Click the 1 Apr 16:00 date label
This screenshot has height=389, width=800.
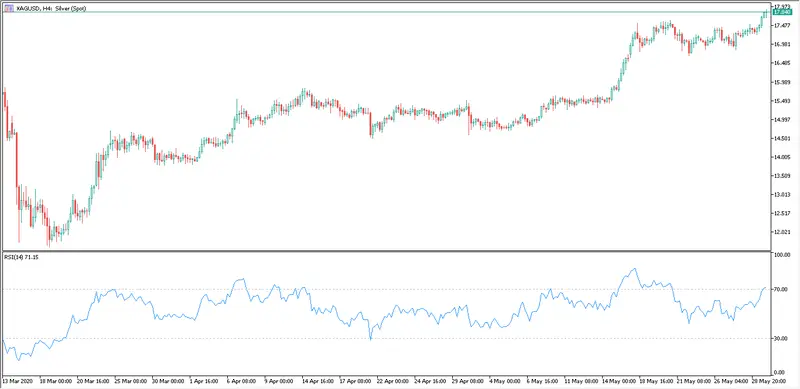click(x=204, y=381)
